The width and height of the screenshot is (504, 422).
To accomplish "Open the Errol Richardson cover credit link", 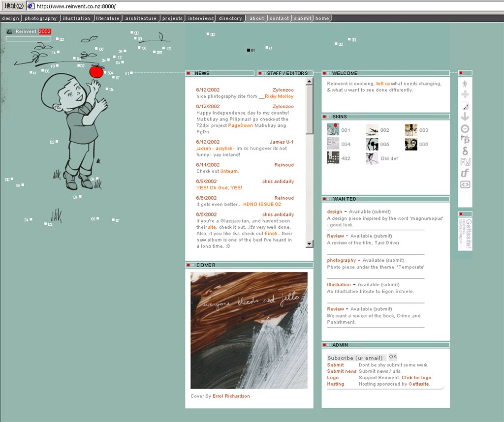I will [x=231, y=396].
